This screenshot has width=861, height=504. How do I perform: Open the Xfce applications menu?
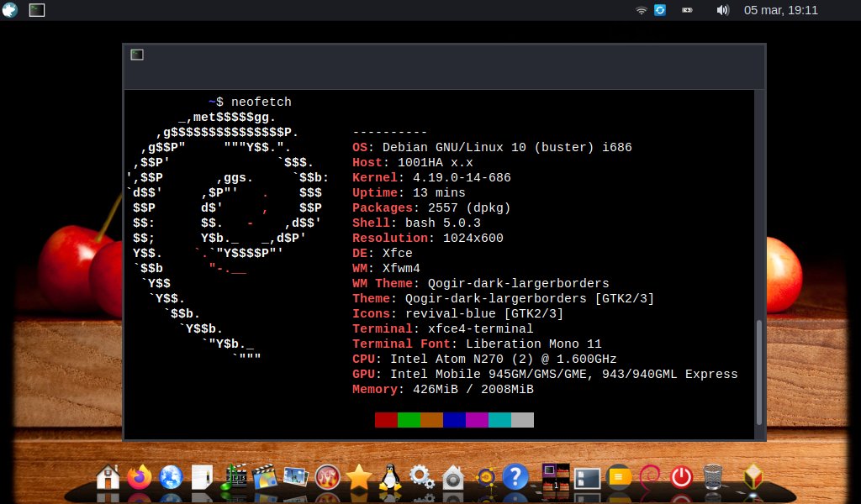click(x=10, y=10)
